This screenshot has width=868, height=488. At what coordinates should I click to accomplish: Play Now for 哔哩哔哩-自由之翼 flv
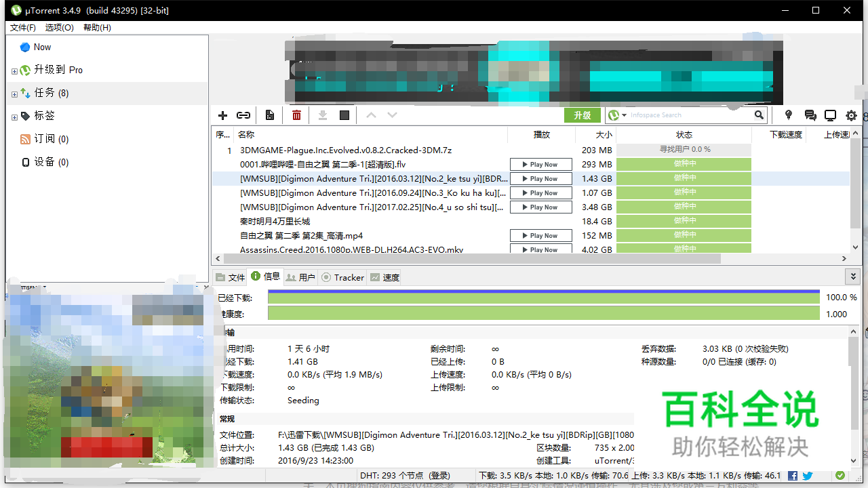[541, 165]
